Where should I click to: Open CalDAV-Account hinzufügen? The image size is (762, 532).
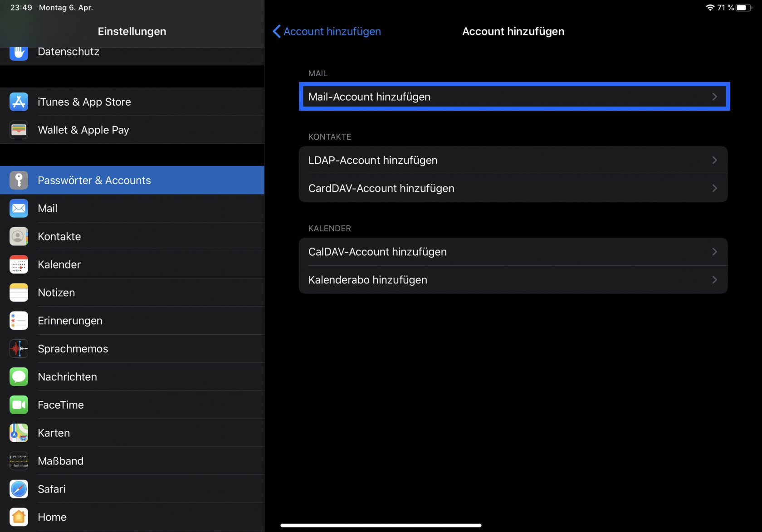[513, 252]
